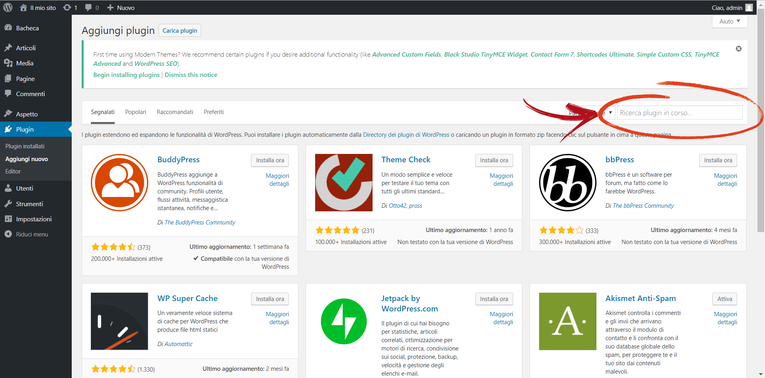Select Aggiungi nuovo submenu item
Screen dimensions: 765x378
(x=26, y=159)
